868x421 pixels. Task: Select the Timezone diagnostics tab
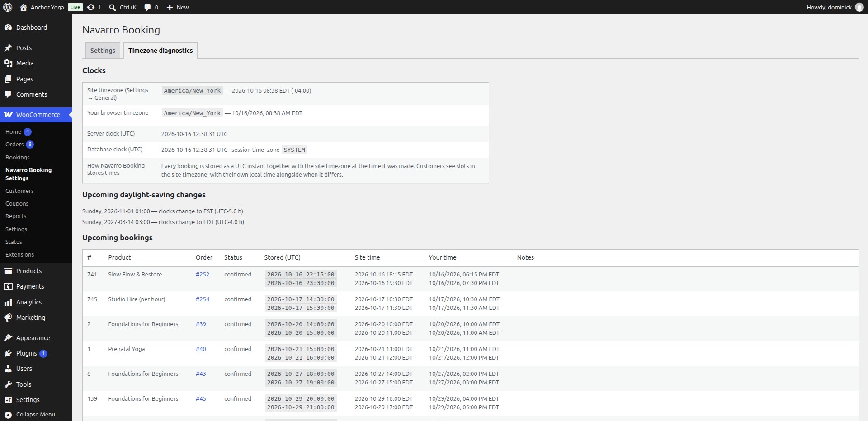tap(160, 51)
